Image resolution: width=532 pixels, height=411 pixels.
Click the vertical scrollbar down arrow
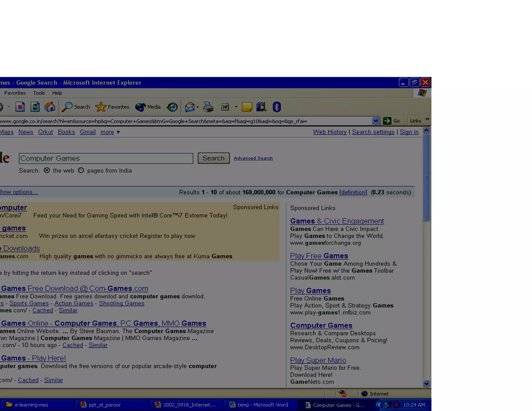pos(426,383)
